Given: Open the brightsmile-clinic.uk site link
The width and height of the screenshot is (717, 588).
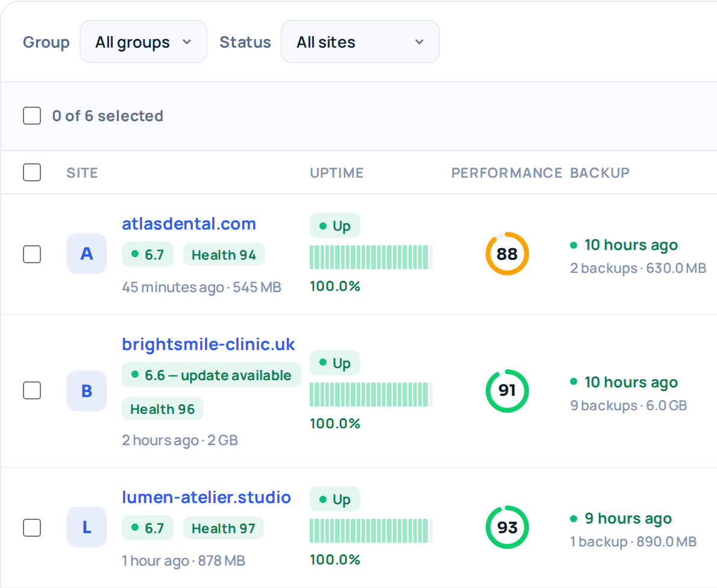Looking at the screenshot, I should [208, 344].
